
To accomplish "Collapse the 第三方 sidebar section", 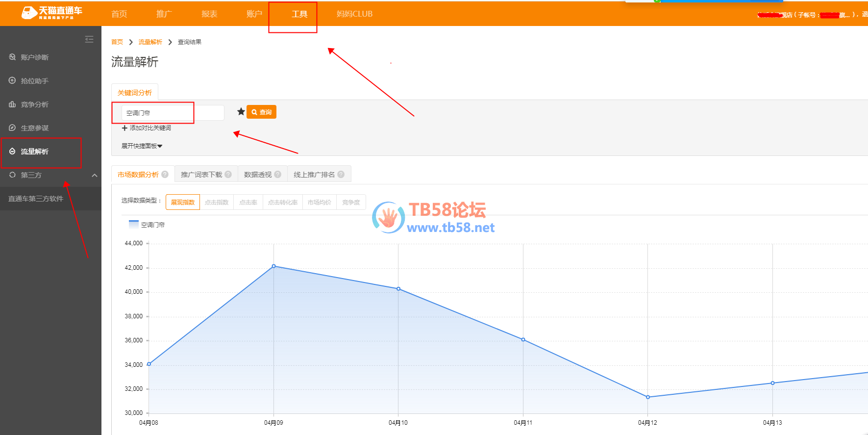I will click(95, 175).
